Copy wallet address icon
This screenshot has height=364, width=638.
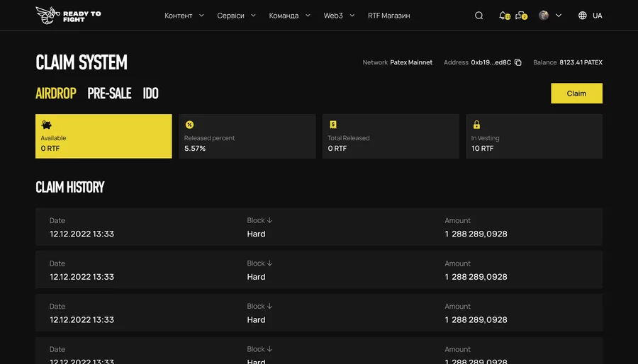(x=518, y=62)
